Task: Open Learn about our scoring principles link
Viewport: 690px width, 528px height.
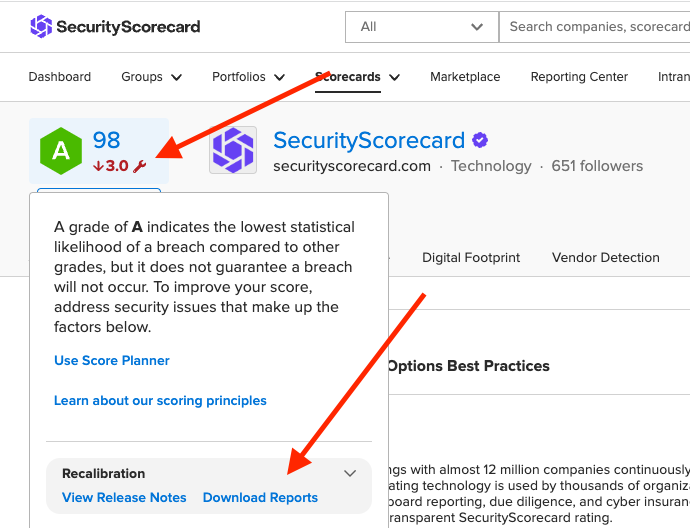Action: click(x=160, y=400)
